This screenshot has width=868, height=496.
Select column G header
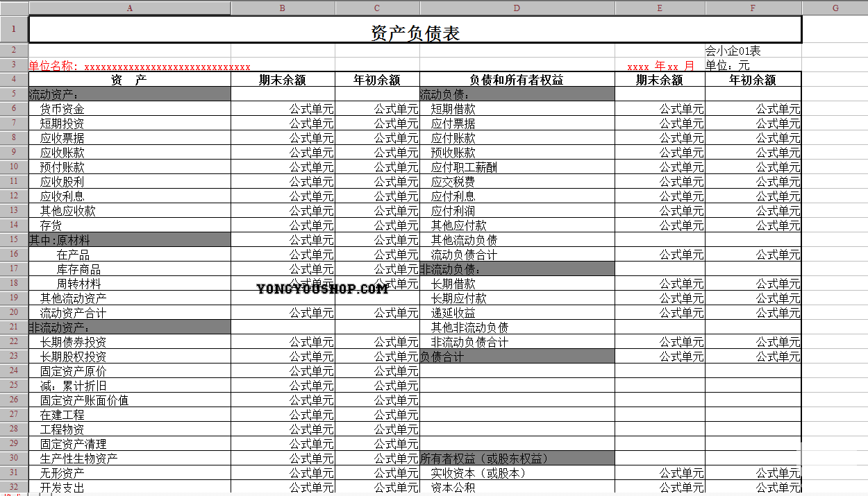point(835,8)
